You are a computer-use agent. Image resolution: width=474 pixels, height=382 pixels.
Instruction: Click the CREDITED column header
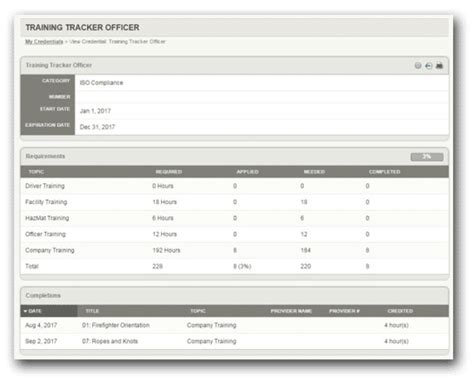(400, 311)
